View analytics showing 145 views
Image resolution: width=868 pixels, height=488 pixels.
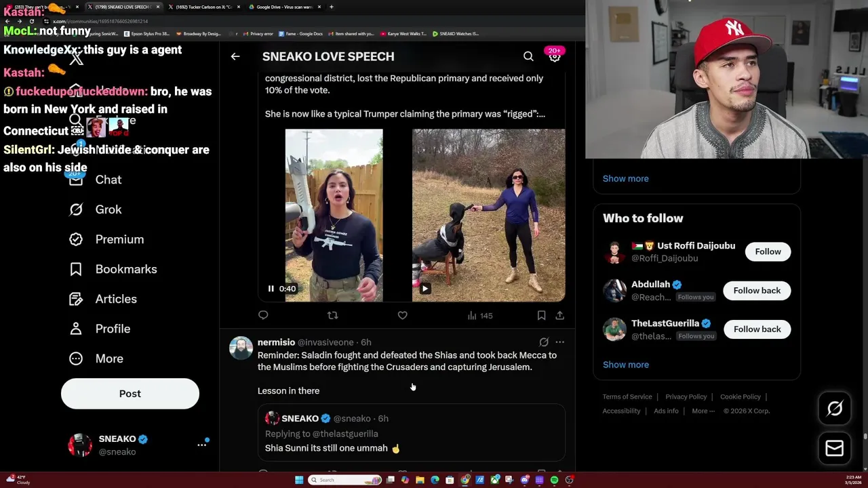480,315
